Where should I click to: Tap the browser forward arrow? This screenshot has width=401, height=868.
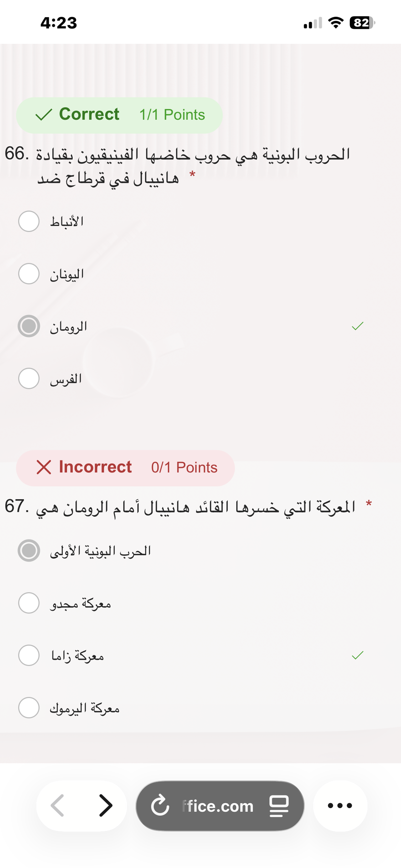(106, 805)
